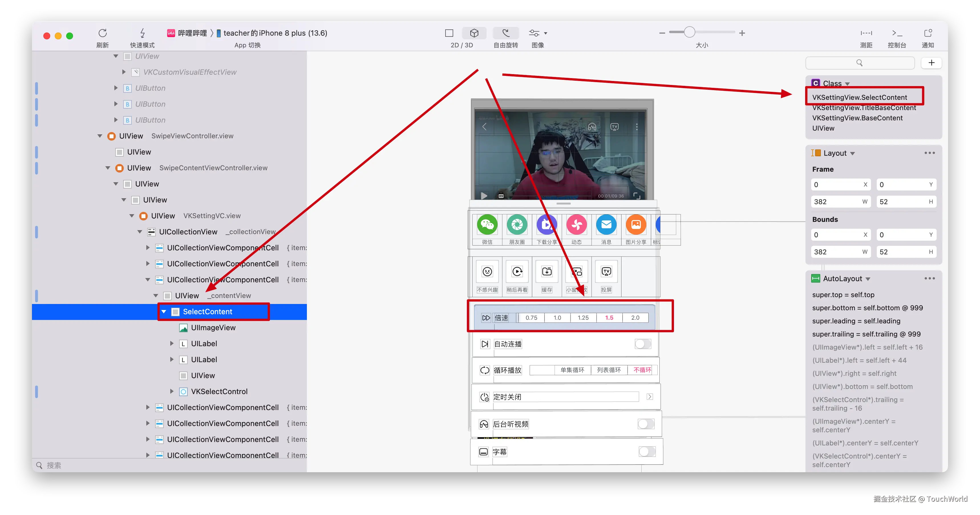Toggle the 自动连播 autoplay switch
The image size is (980, 515).
643,344
